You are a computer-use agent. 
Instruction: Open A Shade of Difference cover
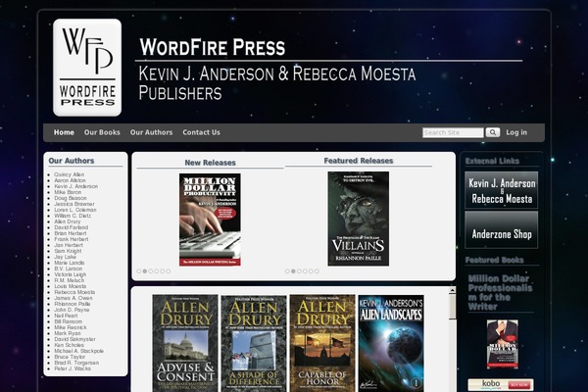tap(254, 343)
